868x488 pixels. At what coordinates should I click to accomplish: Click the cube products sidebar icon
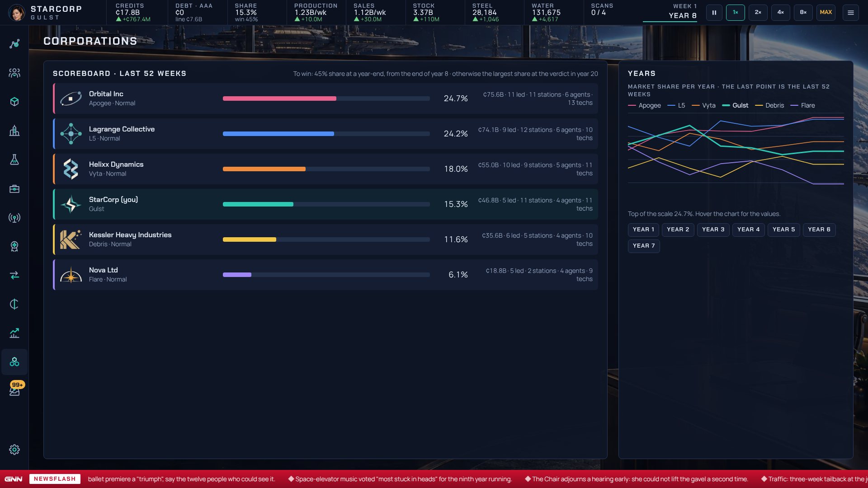click(x=14, y=102)
